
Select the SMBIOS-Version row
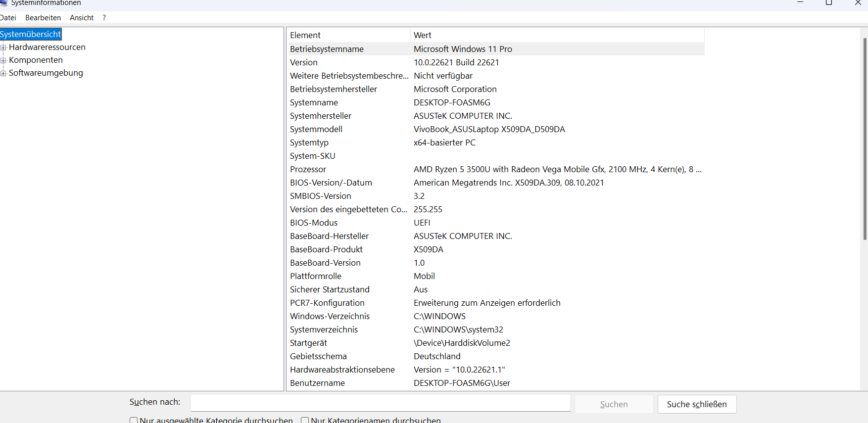click(496, 196)
